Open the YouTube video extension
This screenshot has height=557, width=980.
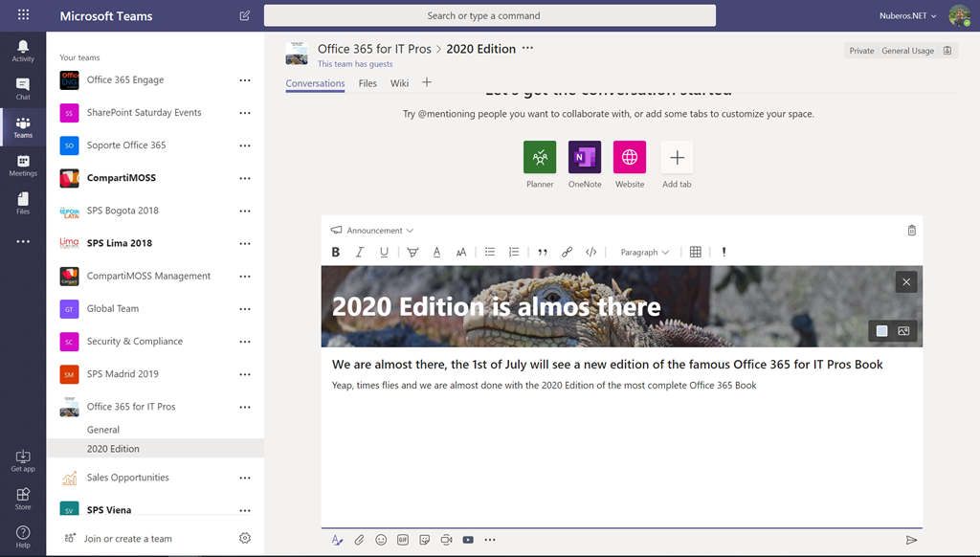[468, 540]
